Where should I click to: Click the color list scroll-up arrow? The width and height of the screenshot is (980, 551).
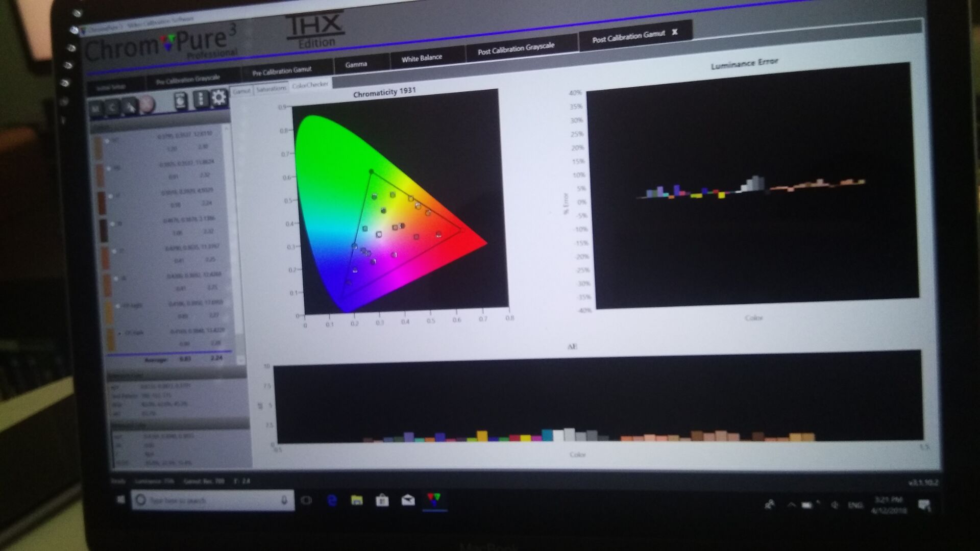pyautogui.click(x=226, y=129)
